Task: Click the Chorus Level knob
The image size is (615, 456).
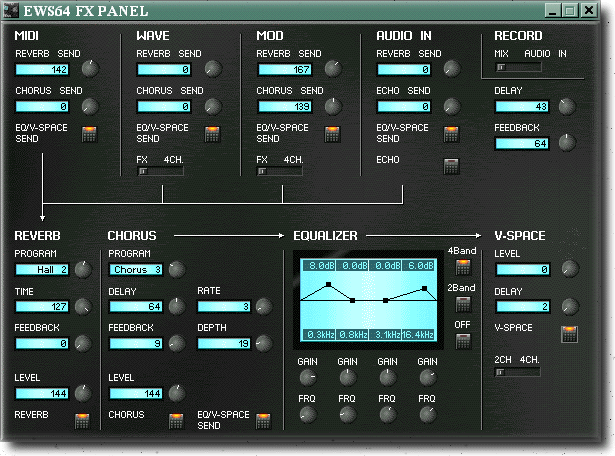Action: (x=177, y=393)
